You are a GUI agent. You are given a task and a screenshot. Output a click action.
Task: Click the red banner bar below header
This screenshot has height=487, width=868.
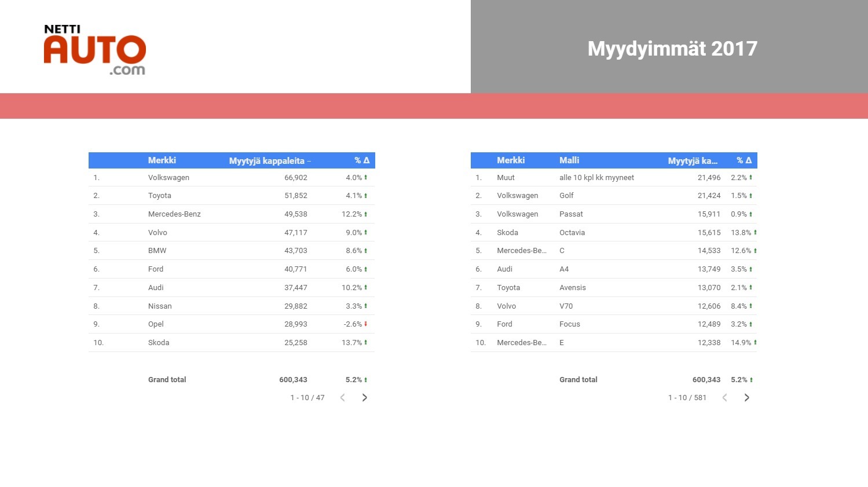coord(434,106)
